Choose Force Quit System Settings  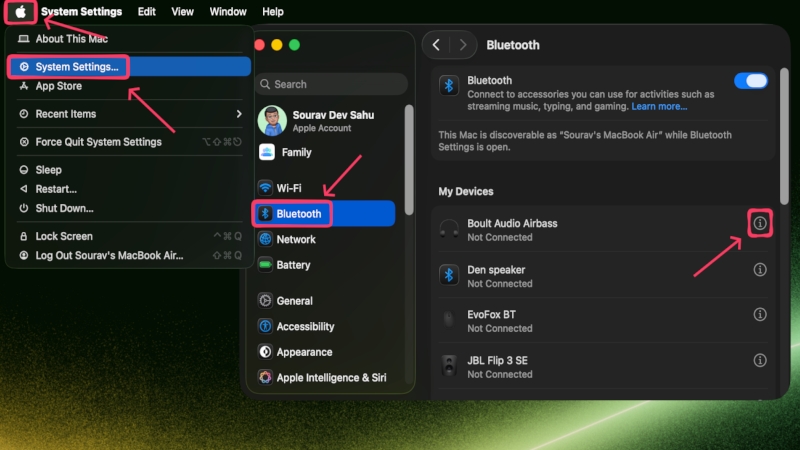click(129, 142)
